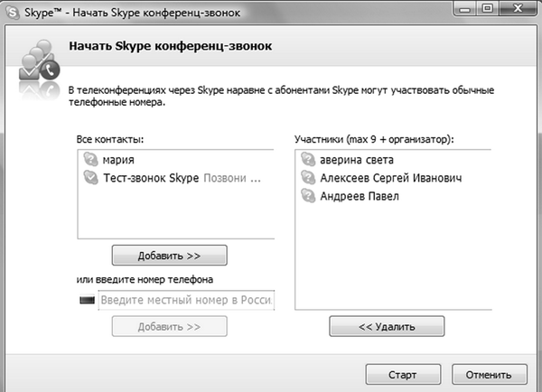Open the country flag selector for phone number

88,299
